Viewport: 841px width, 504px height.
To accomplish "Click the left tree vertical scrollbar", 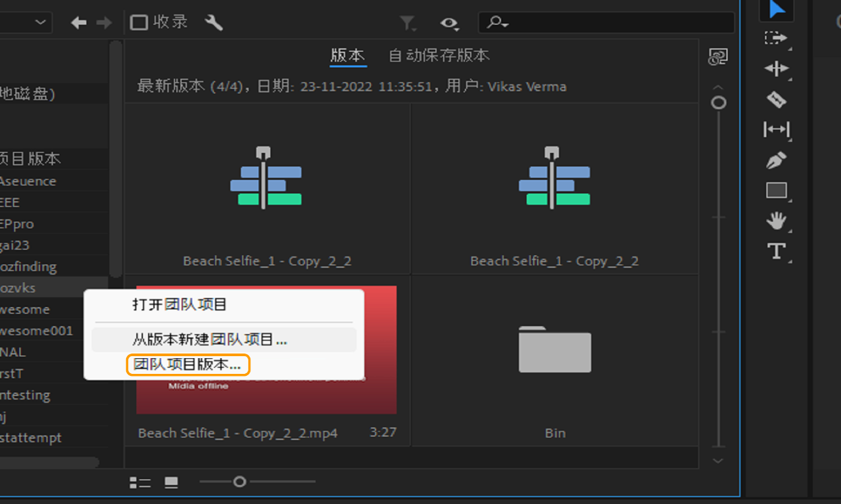I will pos(116,158).
